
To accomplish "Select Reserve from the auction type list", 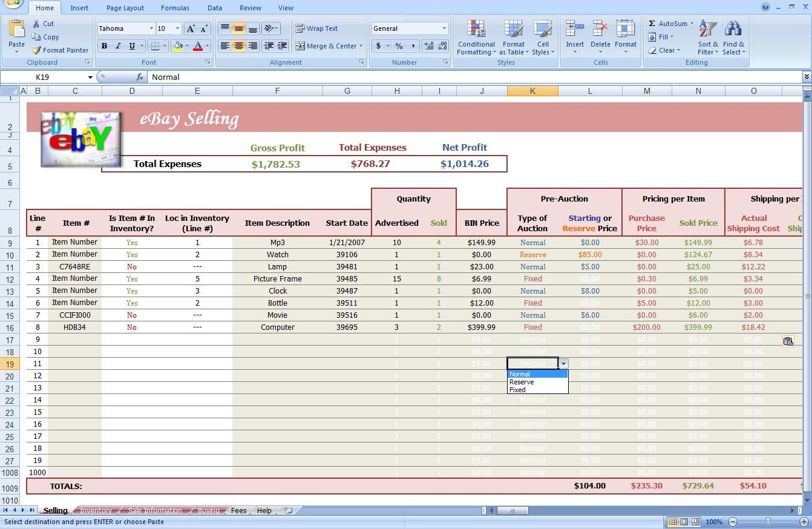I will click(x=522, y=382).
